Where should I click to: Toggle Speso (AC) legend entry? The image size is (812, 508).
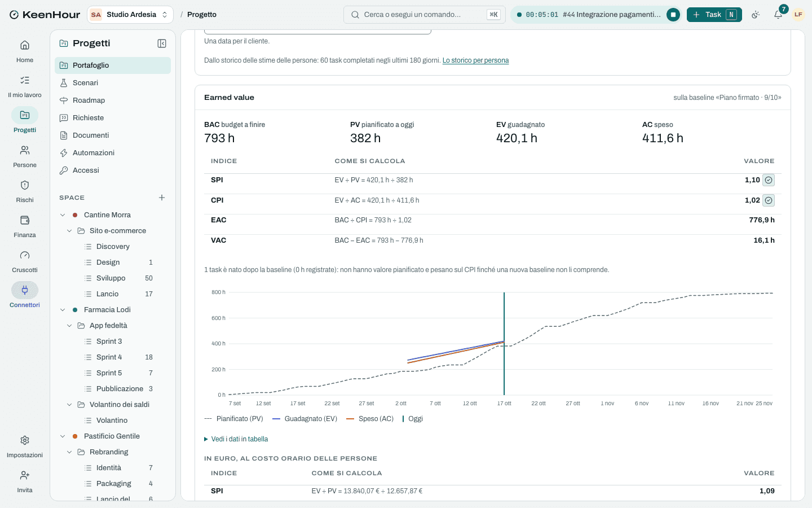370,419
